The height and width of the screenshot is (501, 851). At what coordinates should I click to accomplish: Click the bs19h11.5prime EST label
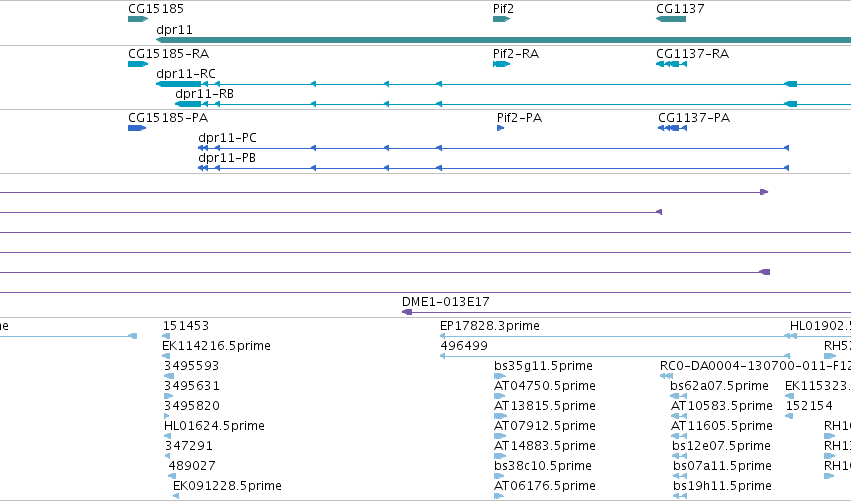(x=722, y=486)
